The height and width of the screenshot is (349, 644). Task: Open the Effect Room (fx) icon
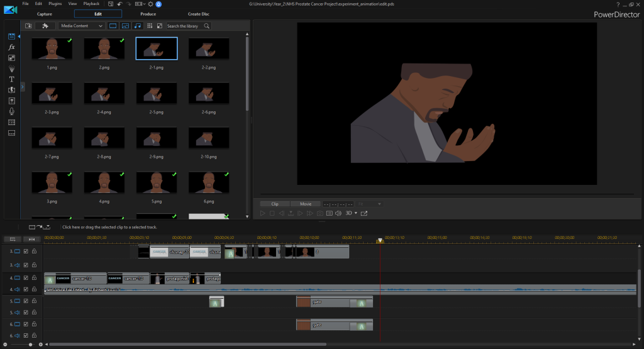[11, 47]
